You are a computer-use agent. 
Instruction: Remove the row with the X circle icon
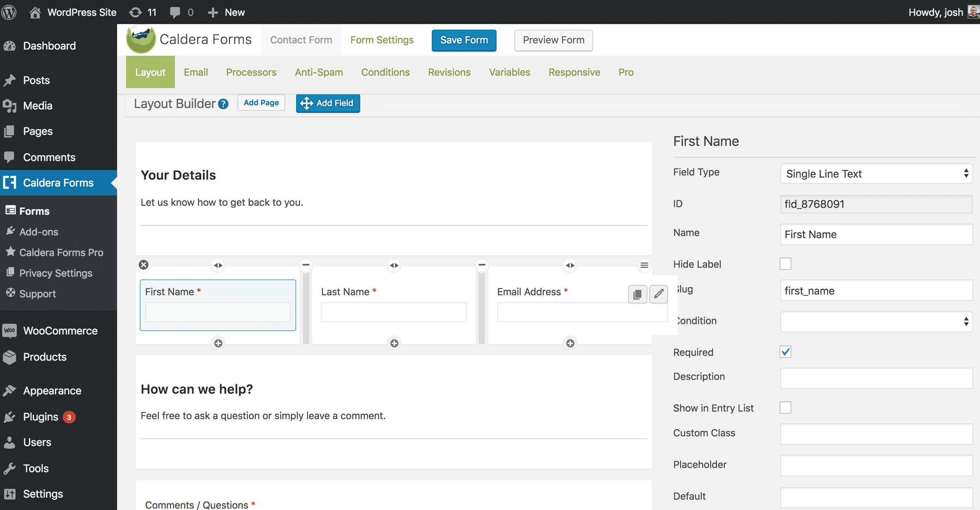(144, 265)
